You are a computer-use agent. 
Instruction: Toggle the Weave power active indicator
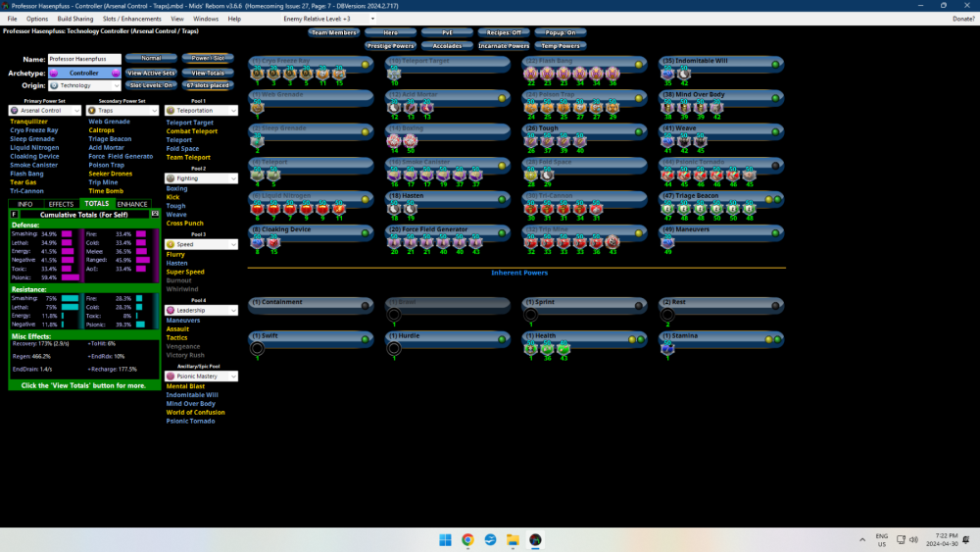tap(775, 132)
